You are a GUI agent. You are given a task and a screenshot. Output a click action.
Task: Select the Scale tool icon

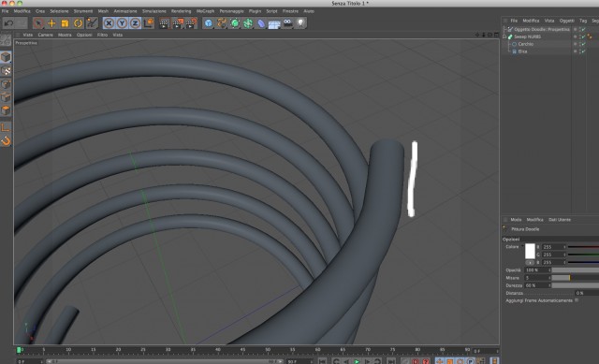pyautogui.click(x=65, y=23)
